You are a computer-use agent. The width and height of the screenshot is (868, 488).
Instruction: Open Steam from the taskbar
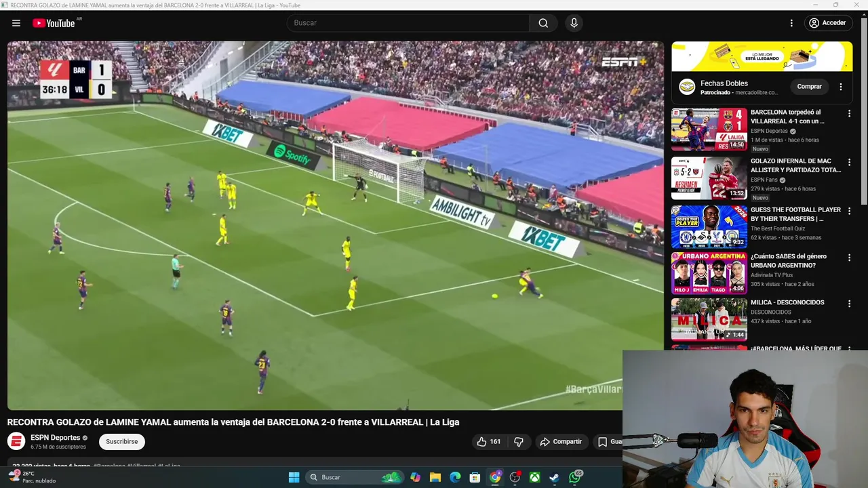[554, 477]
